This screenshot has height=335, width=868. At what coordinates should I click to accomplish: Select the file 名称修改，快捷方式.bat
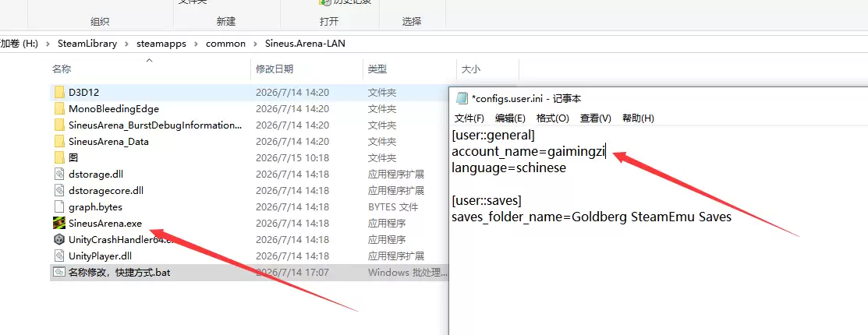(119, 272)
